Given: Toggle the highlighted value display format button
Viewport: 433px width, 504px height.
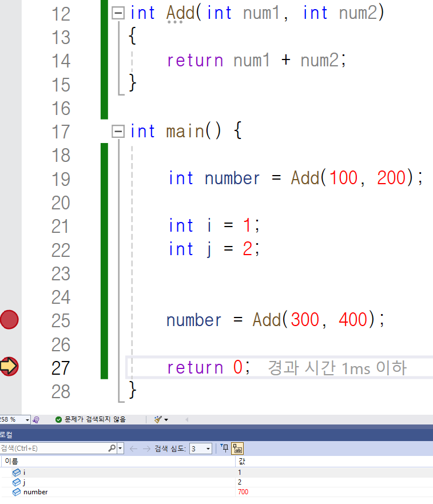Looking at the screenshot, I should (237, 449).
